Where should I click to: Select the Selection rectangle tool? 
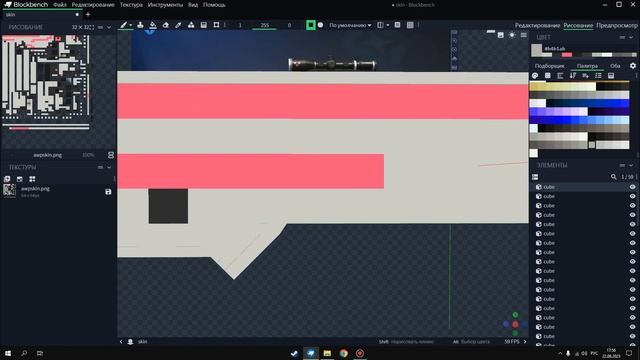216,25
